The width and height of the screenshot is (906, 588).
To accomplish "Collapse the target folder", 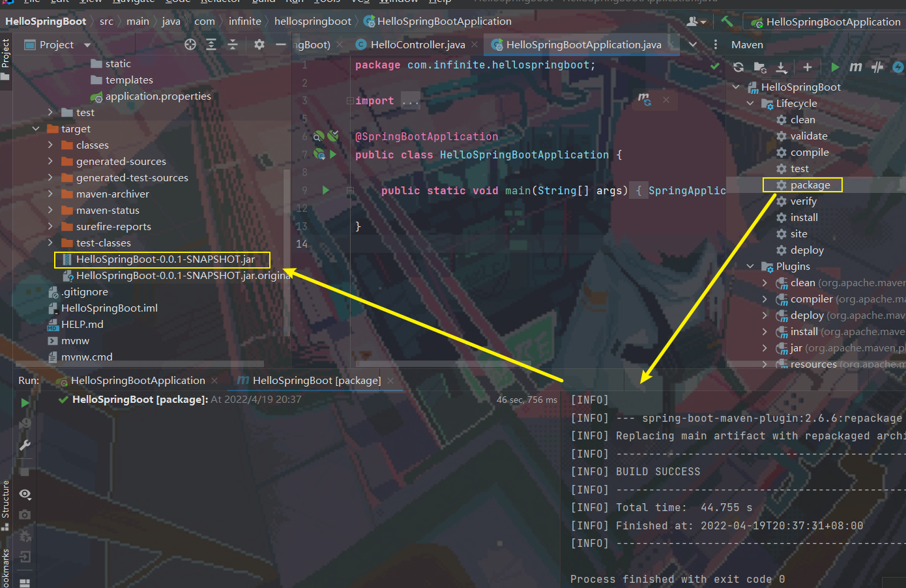I will (36, 129).
